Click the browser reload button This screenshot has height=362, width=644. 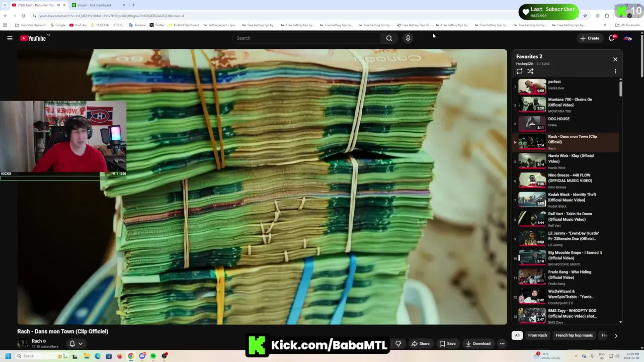click(x=23, y=16)
